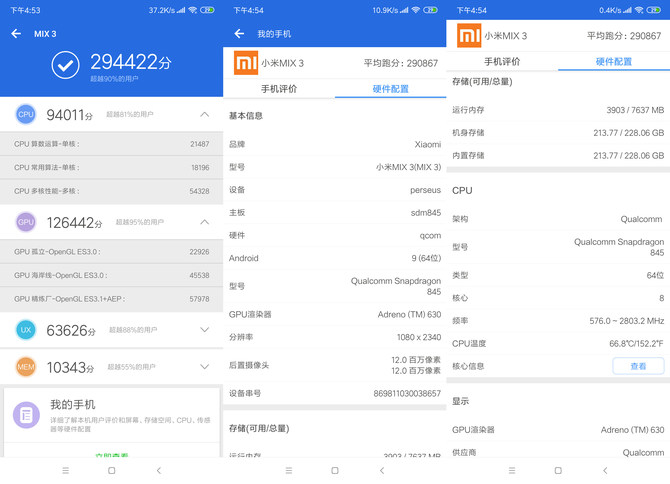
Task: Expand the MEM 10343 score section
Action: tap(205, 367)
